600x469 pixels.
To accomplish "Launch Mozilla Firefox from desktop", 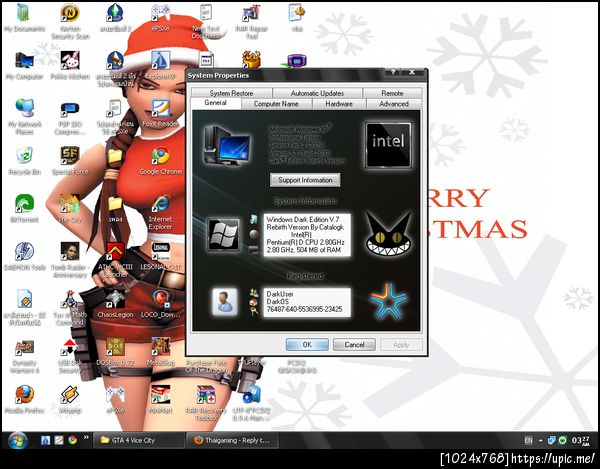I will [24, 399].
